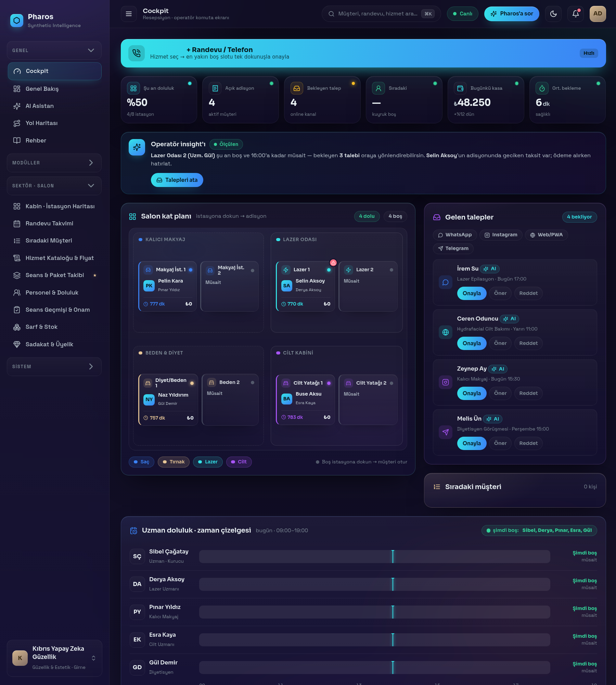Image resolution: width=616 pixels, height=685 pixels.
Task: Select the empty Makyaj İst. 2 station
Action: pos(230,286)
